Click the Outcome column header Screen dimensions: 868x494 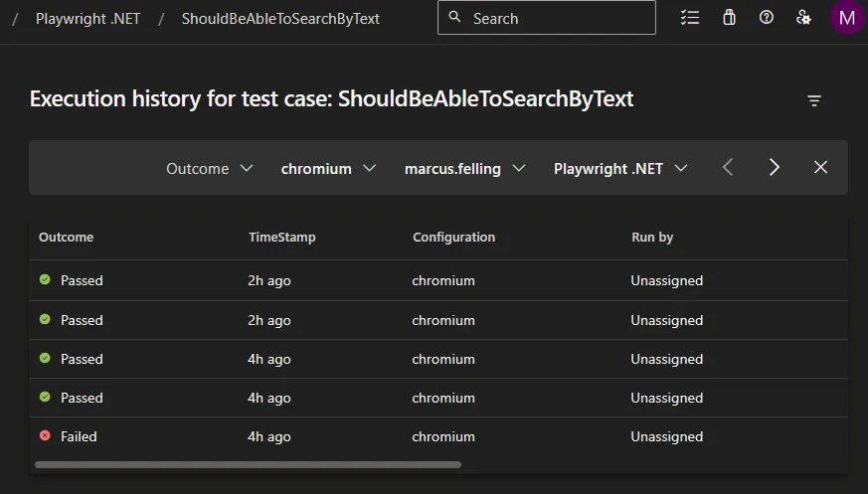(66, 238)
